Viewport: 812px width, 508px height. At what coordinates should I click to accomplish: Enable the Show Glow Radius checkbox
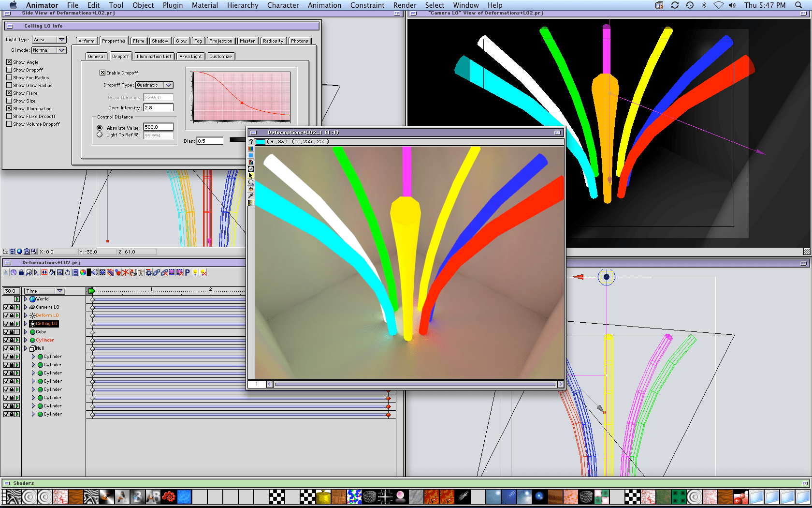pyautogui.click(x=9, y=85)
